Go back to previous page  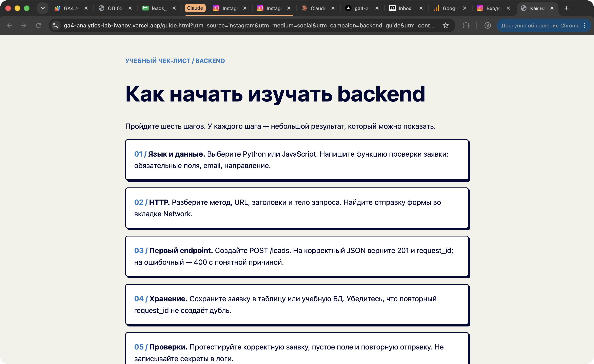click(9, 25)
